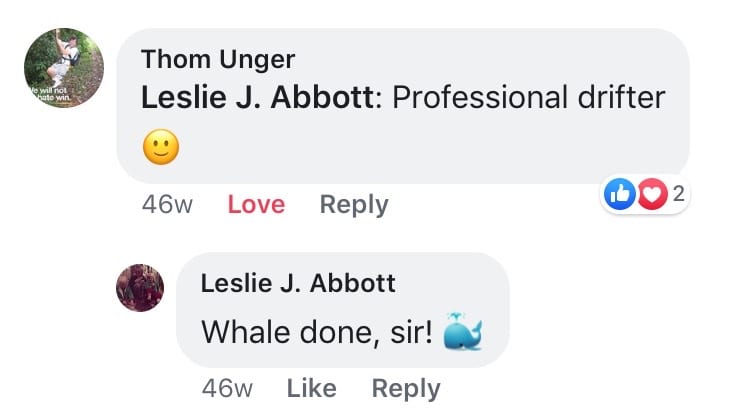Viewport: 750px width, 420px height.
Task: Click the 46w timestamp under Thom's comment
Action: (x=167, y=205)
